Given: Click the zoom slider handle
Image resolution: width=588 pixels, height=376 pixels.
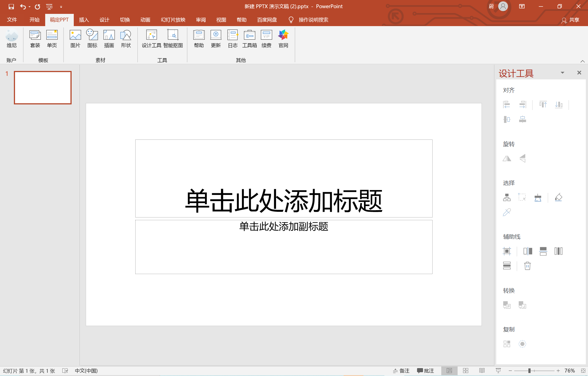Looking at the screenshot, I should coord(529,371).
